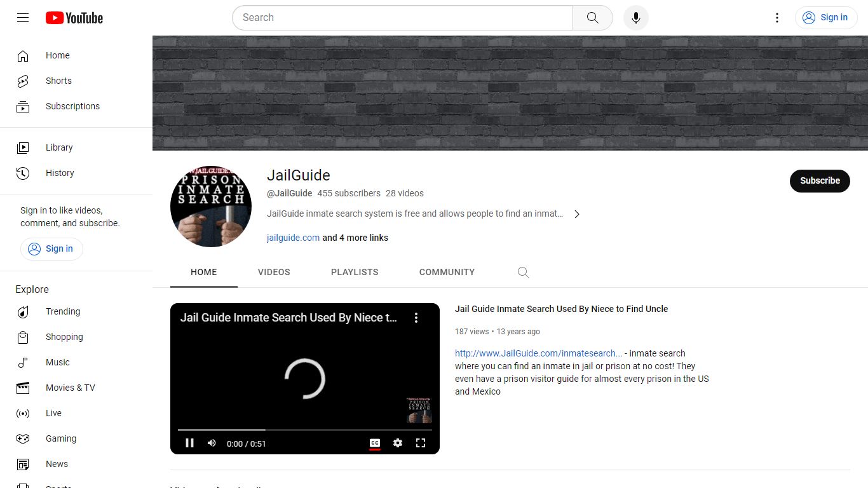Switch to the PLAYLISTS tab
Screen dimensions: 868x488
tap(355, 272)
